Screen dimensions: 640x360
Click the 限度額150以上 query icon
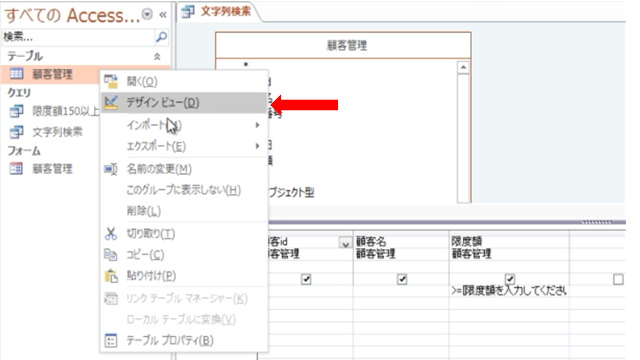(16, 111)
